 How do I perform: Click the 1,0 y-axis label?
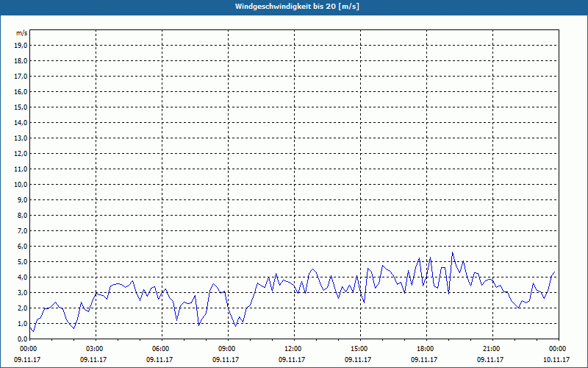pyautogui.click(x=23, y=323)
